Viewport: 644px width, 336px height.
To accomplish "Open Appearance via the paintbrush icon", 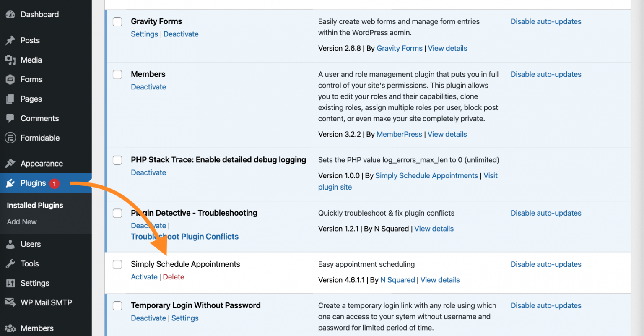I will pyautogui.click(x=10, y=163).
